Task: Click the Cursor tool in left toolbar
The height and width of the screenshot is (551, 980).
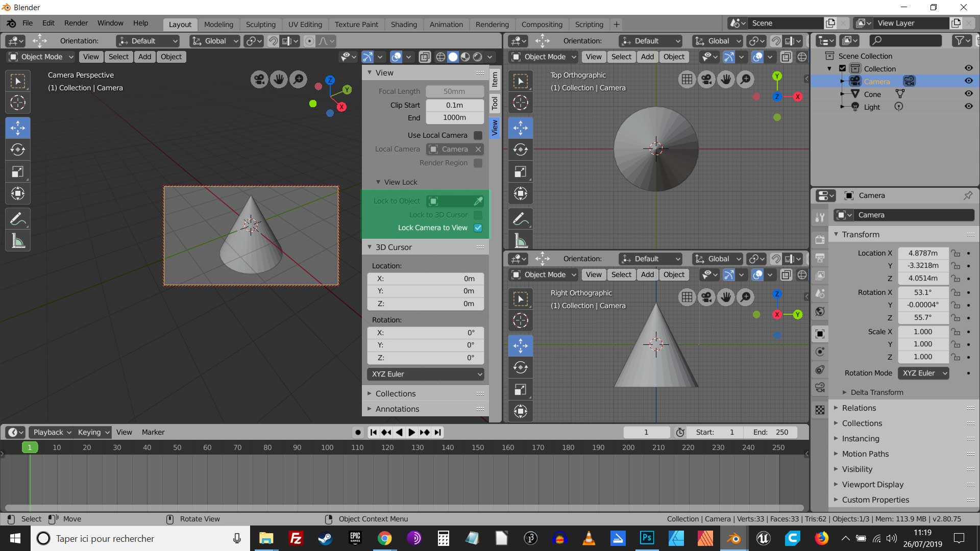Action: (x=18, y=103)
